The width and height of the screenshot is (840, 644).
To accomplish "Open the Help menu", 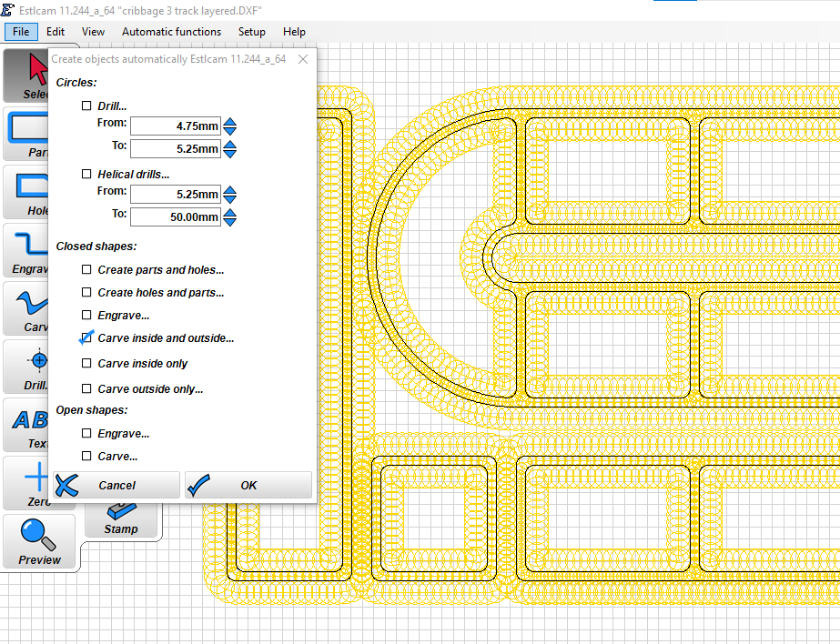I will (x=294, y=32).
